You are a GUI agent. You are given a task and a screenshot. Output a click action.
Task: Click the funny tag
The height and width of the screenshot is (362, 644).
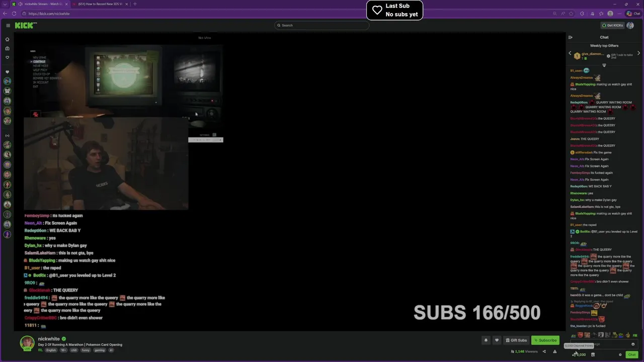point(86,350)
